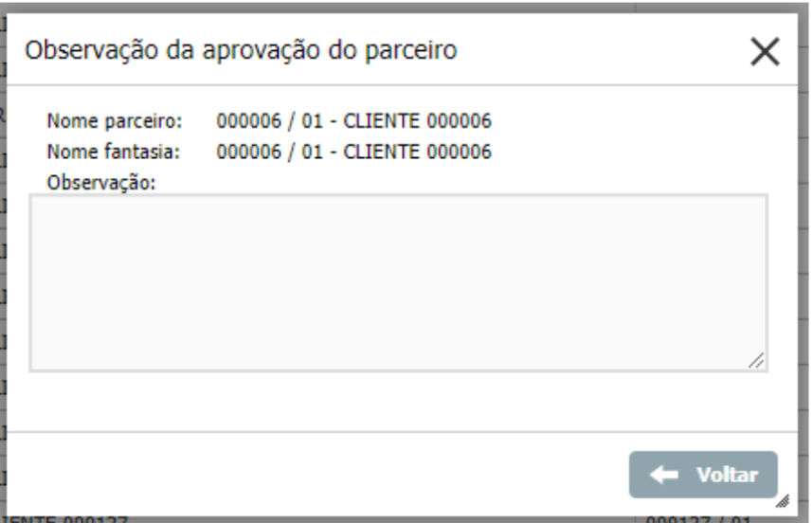Select the Nome parceiro value text
Viewport: 812px width, 523px height.
[x=353, y=121]
